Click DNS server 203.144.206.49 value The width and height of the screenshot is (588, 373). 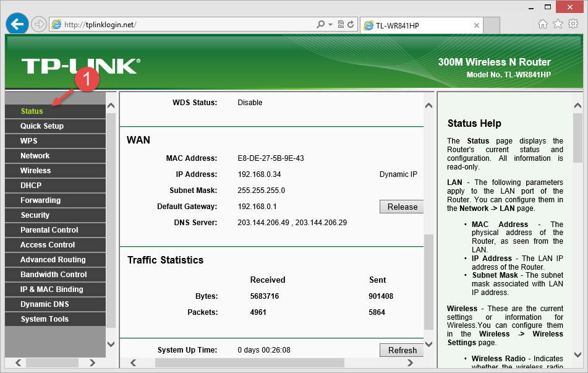click(263, 223)
